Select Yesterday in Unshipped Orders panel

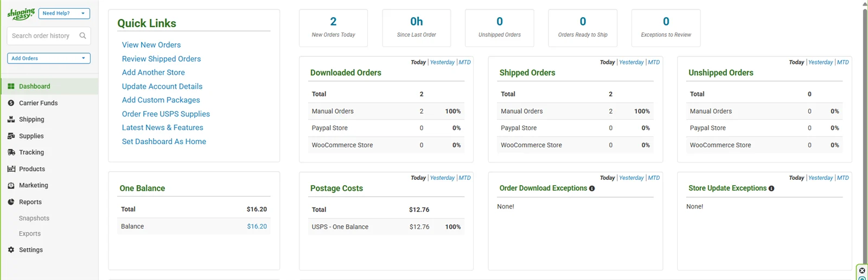pos(820,62)
